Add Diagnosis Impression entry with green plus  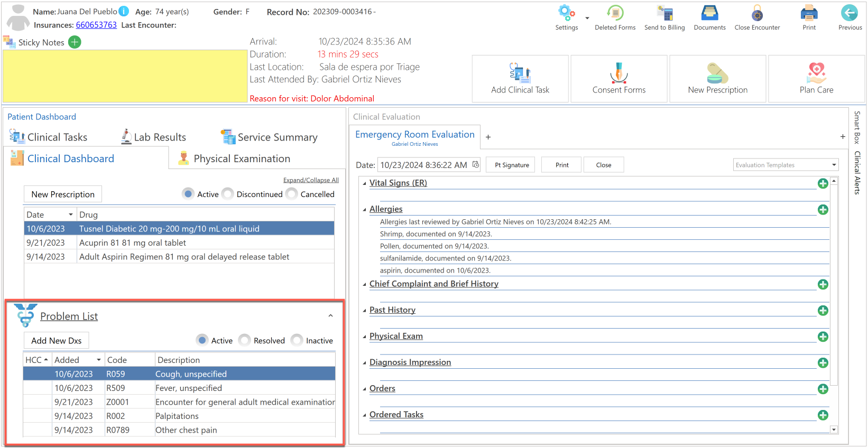click(x=823, y=363)
